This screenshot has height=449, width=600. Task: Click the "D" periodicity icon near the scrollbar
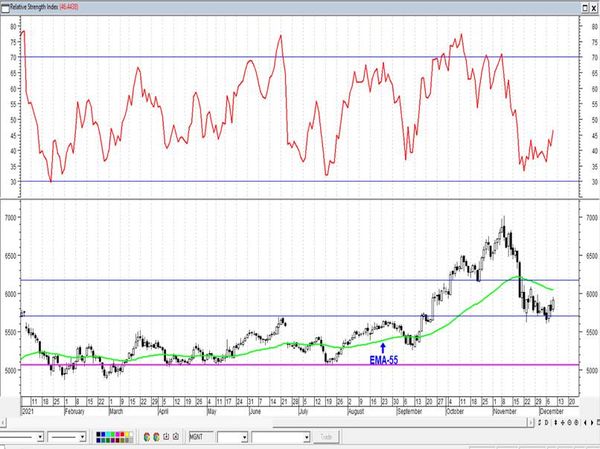click(546, 423)
